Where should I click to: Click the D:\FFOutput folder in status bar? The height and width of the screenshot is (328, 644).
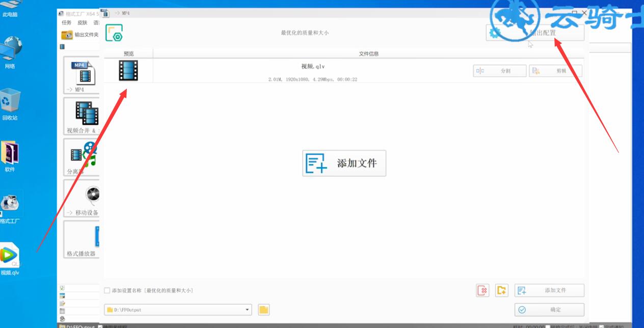[77, 326]
